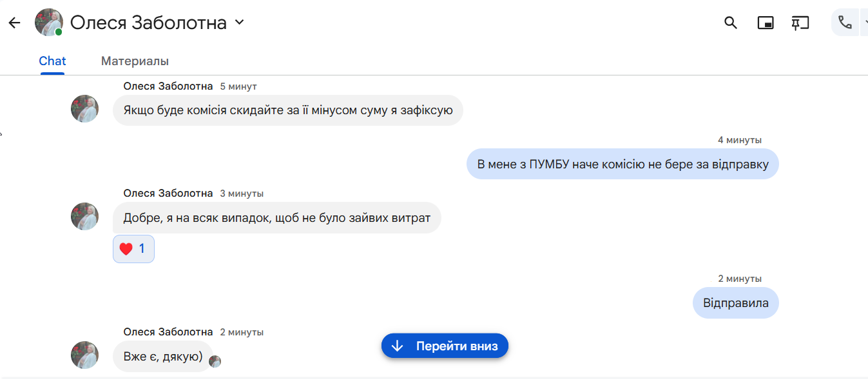Click avatar beside "Вже є, дякую)" message
Screen dimensions: 868x387
point(84,355)
